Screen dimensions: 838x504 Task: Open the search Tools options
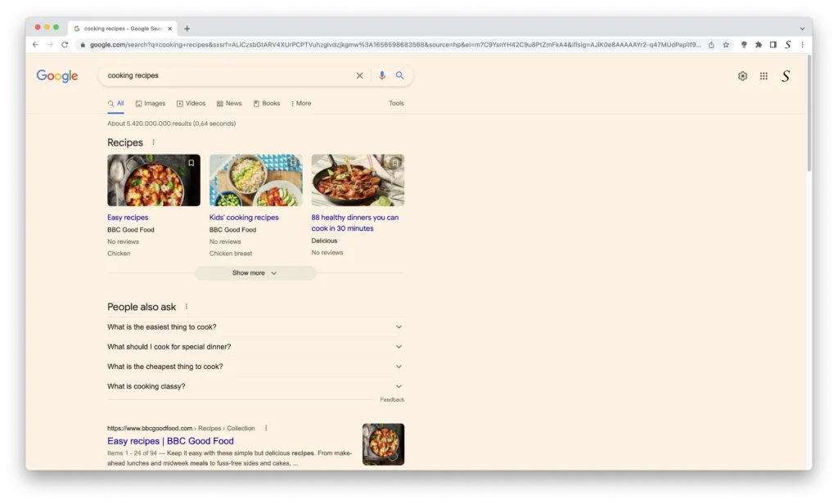point(396,104)
